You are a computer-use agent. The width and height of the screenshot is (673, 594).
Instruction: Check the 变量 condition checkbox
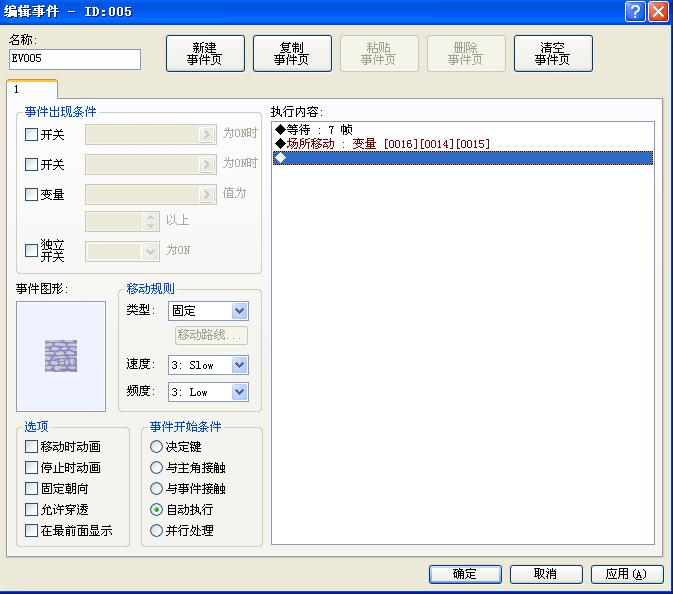pos(31,194)
